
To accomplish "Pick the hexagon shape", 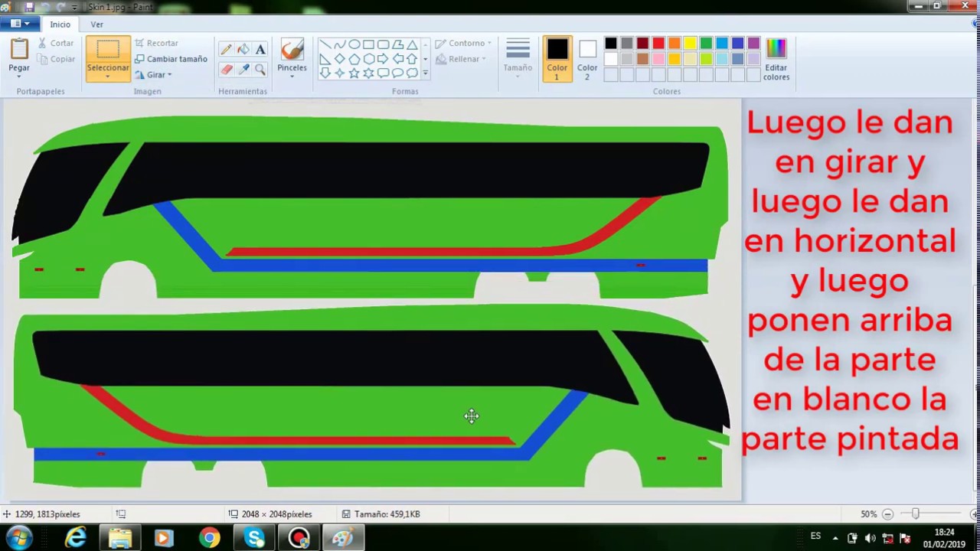I will click(x=369, y=59).
